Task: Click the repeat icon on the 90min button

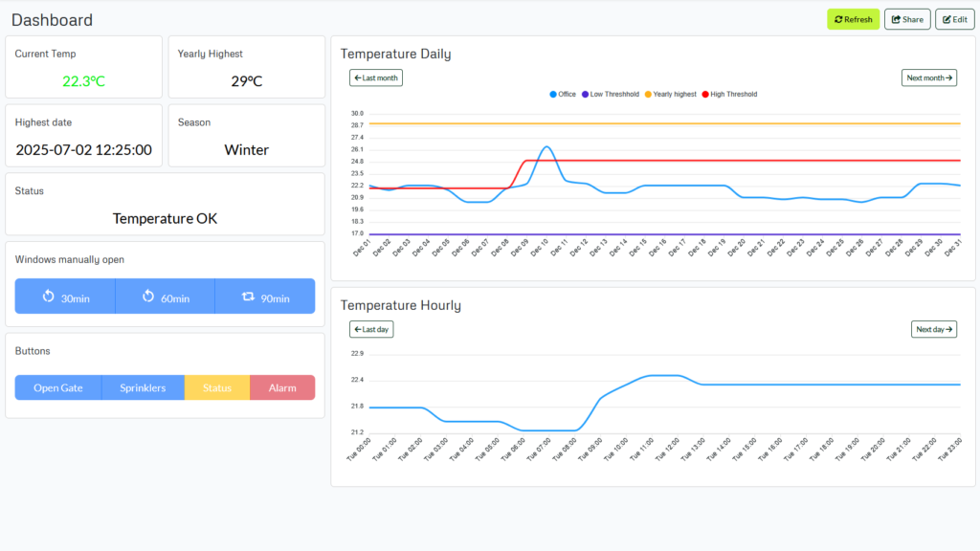Action: [250, 296]
